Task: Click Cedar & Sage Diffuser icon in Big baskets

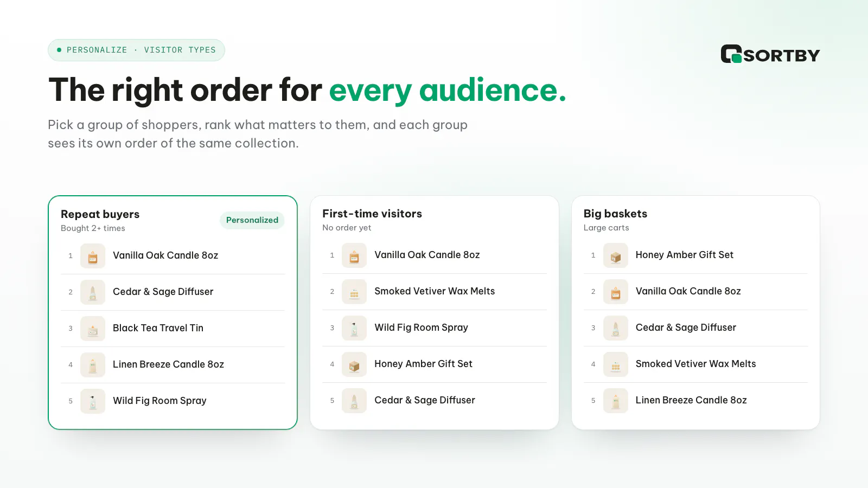Action: pos(616,328)
